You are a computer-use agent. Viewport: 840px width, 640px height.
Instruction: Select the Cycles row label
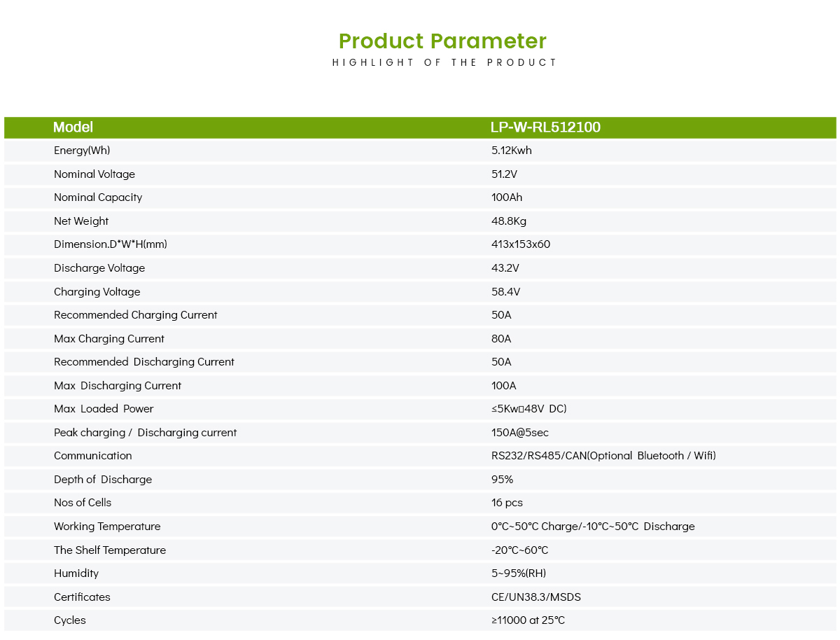70,620
